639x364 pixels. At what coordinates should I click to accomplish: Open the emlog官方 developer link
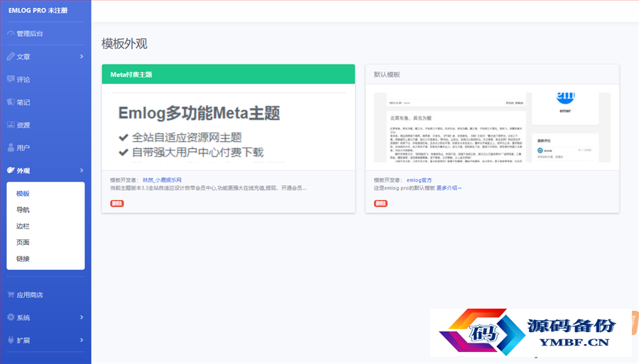tap(419, 180)
